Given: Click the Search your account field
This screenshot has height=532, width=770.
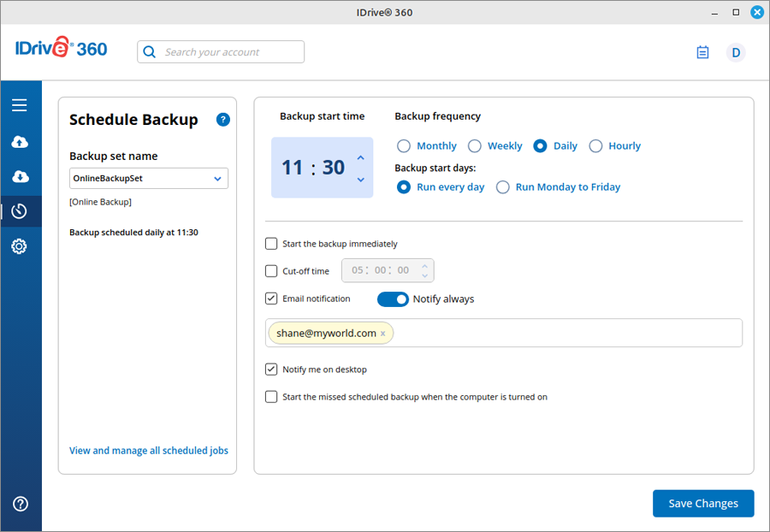Looking at the screenshot, I should click(221, 52).
